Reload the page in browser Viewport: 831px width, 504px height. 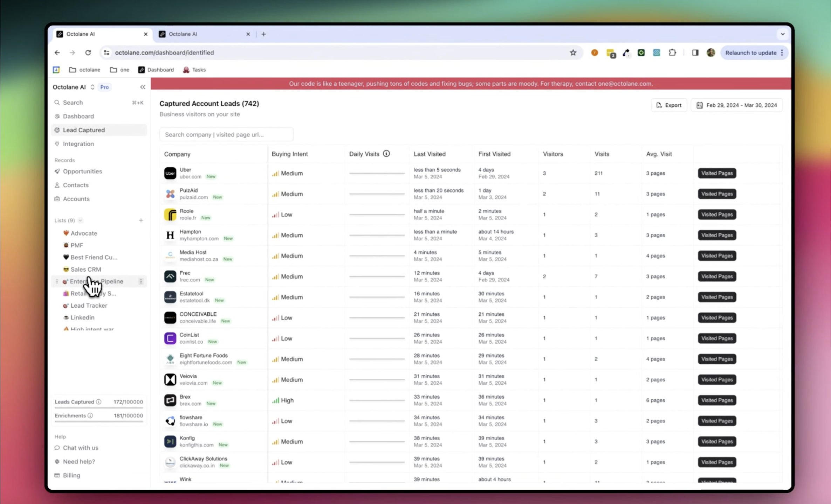88,52
